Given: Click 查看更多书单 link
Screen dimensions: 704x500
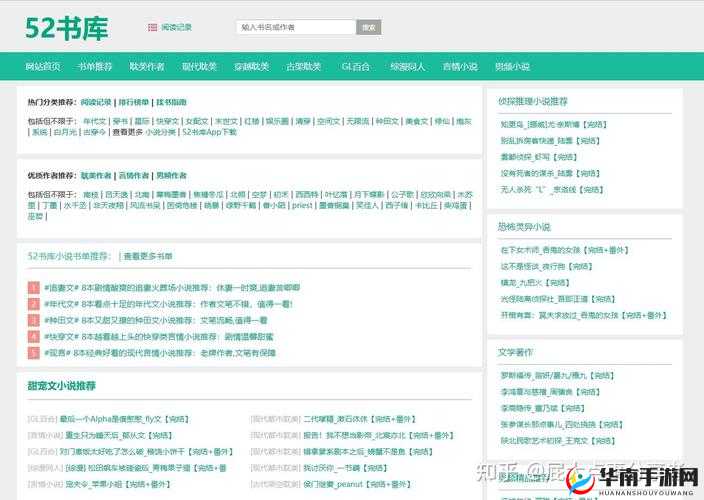Looking at the screenshot, I should pyautogui.click(x=148, y=256).
